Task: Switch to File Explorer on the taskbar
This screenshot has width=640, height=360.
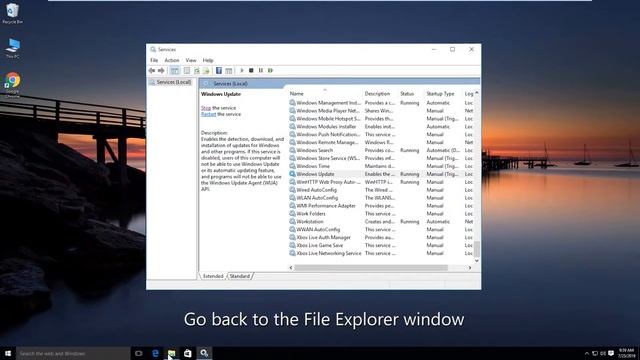Action: pyautogui.click(x=171, y=353)
